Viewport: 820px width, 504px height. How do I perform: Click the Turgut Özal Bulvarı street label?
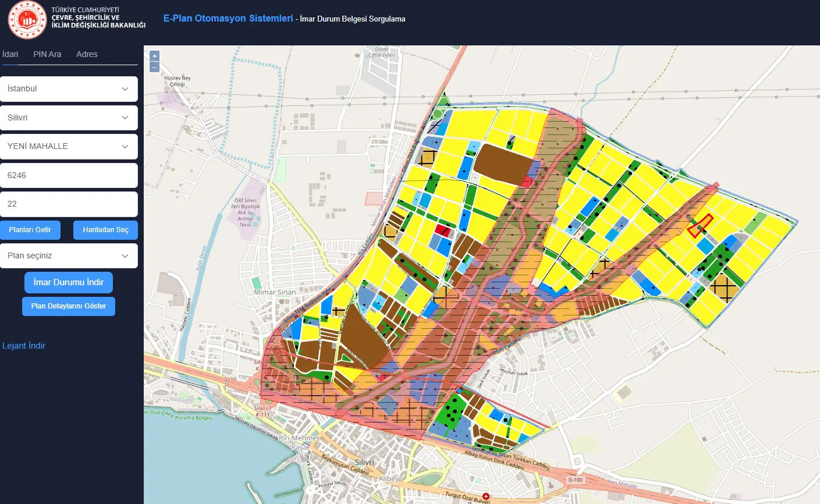(x=468, y=496)
